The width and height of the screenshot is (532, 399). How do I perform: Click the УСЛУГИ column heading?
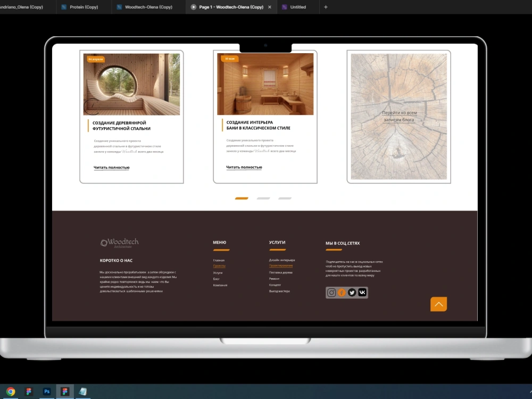[277, 242]
